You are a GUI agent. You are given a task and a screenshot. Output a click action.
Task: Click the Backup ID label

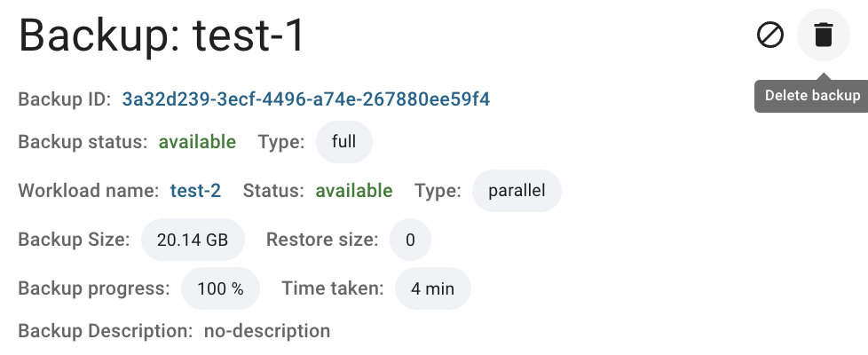(65, 99)
